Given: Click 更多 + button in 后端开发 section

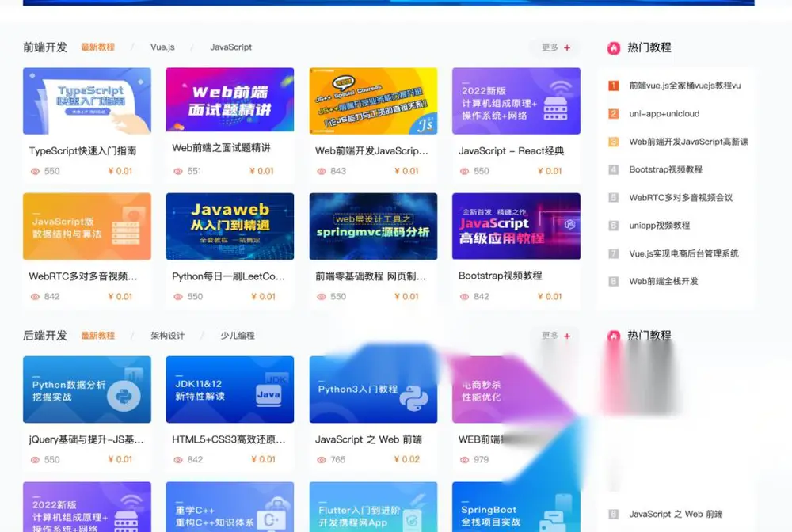Looking at the screenshot, I should click(555, 336).
